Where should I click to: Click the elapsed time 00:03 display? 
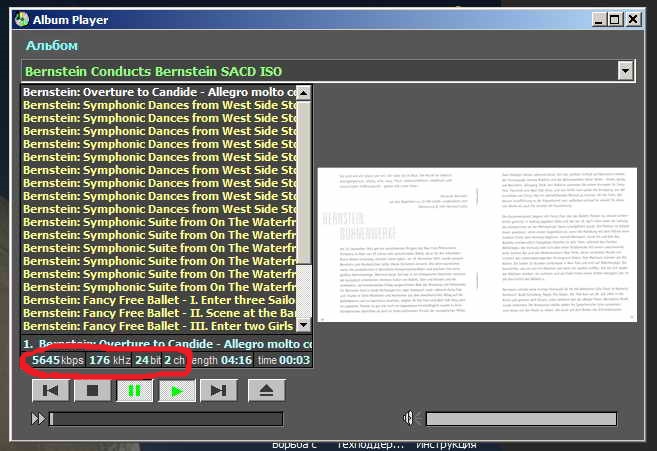[283, 360]
